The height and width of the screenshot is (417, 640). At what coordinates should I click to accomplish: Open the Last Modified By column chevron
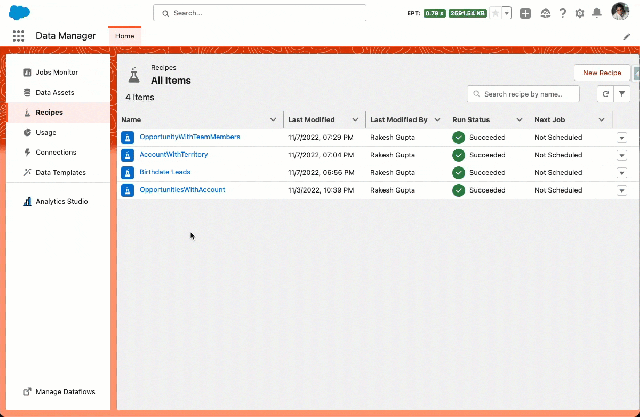coord(438,120)
